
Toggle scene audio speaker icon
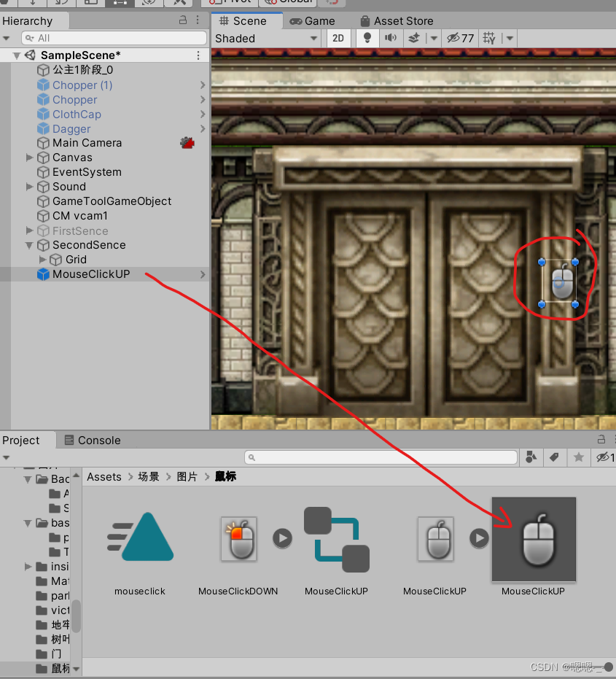(x=391, y=38)
